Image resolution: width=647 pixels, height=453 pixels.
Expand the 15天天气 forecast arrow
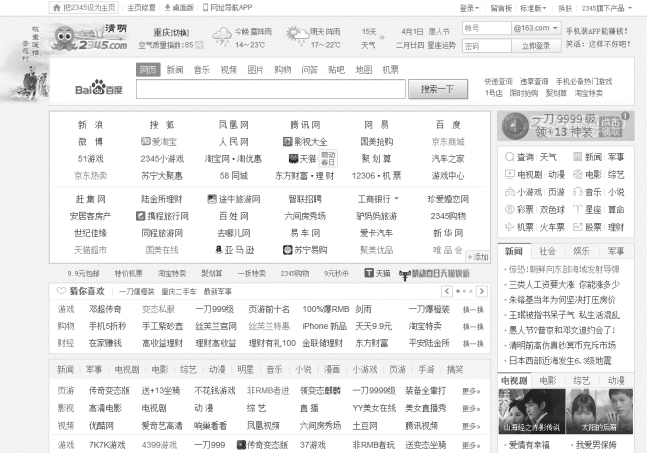pos(382,37)
